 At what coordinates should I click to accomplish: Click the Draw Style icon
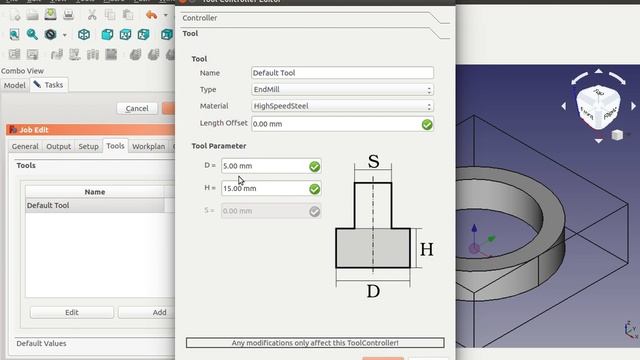click(x=51, y=34)
